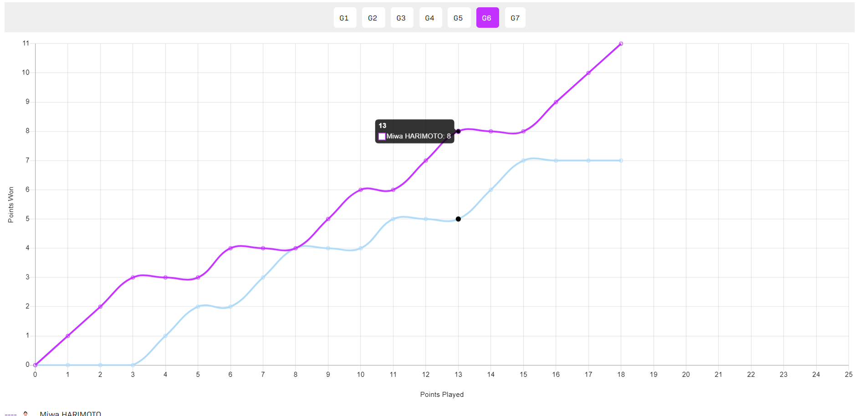Click the active G6 tab
The image size is (868, 416).
pos(487,18)
